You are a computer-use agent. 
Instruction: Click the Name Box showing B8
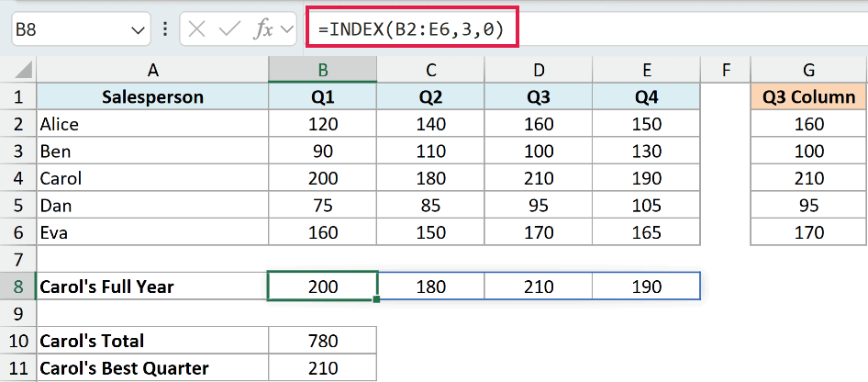click(81, 28)
